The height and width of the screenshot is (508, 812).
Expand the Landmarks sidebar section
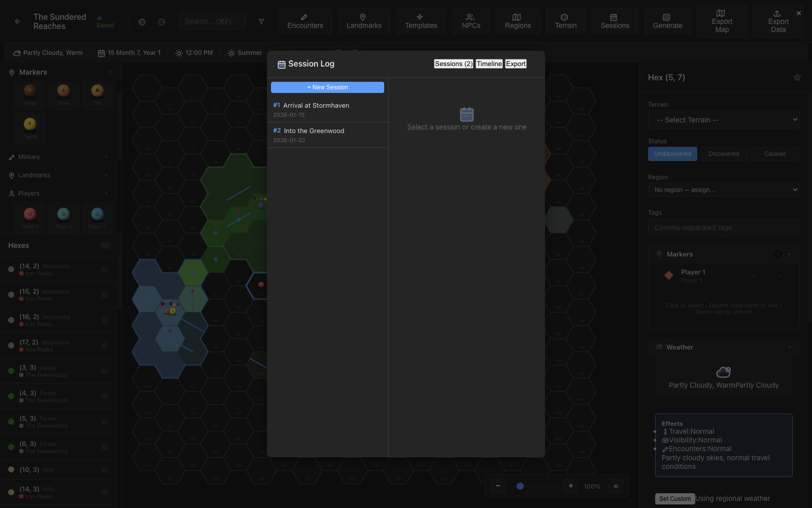pos(59,175)
